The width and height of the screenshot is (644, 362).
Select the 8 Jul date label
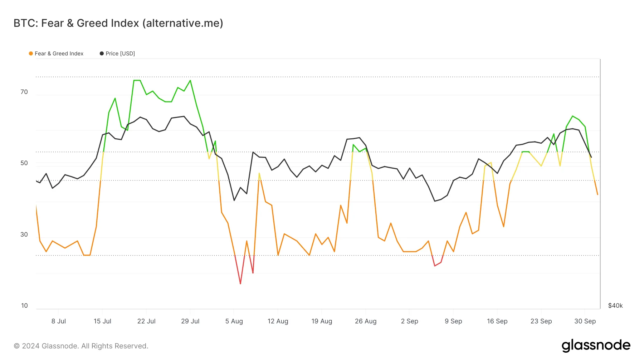click(59, 321)
